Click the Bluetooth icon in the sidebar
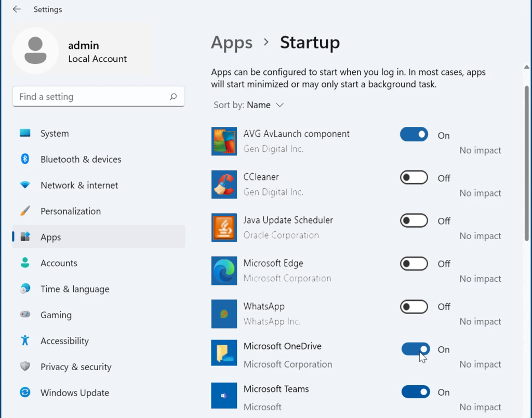The height and width of the screenshot is (418, 532). click(x=25, y=159)
